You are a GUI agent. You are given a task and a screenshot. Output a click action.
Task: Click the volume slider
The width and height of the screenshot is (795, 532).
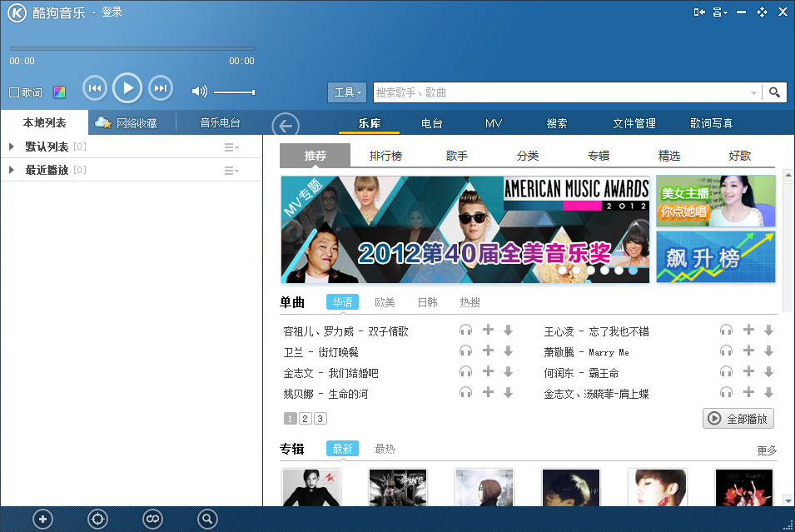click(x=234, y=92)
